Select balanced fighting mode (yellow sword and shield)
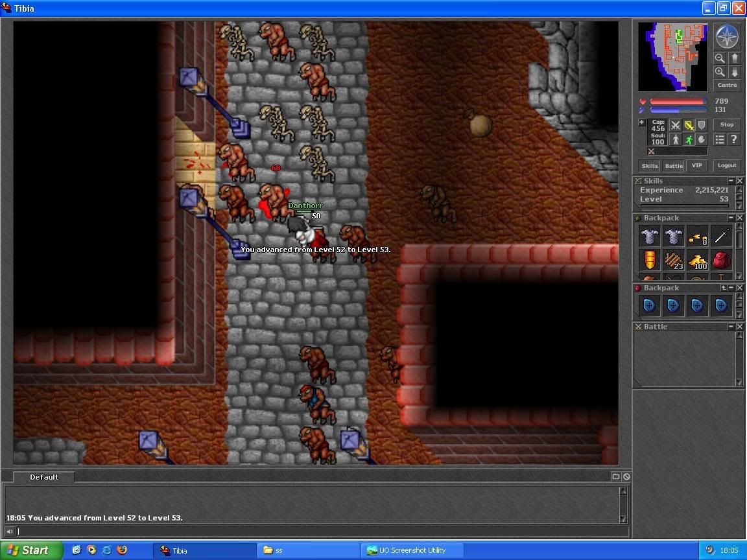The height and width of the screenshot is (560, 747). point(689,125)
